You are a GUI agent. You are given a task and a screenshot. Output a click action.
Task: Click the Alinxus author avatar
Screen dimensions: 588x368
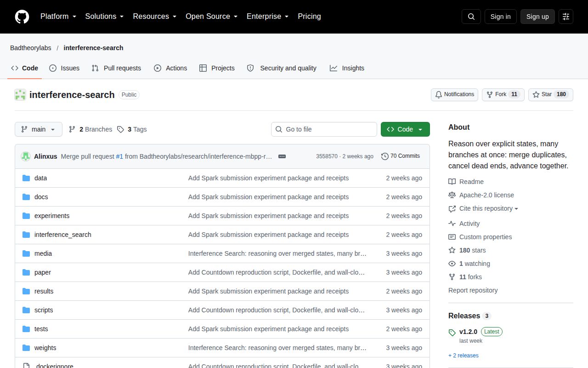[x=26, y=156]
